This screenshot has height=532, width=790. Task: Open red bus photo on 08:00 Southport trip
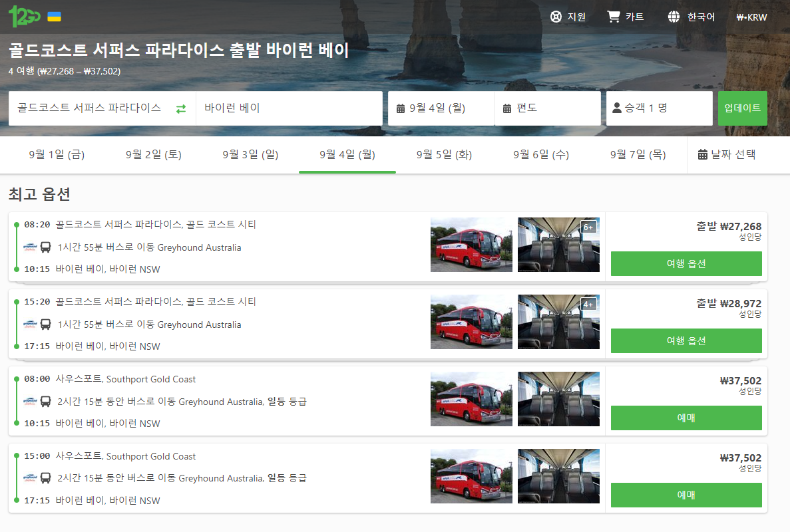[x=472, y=399]
